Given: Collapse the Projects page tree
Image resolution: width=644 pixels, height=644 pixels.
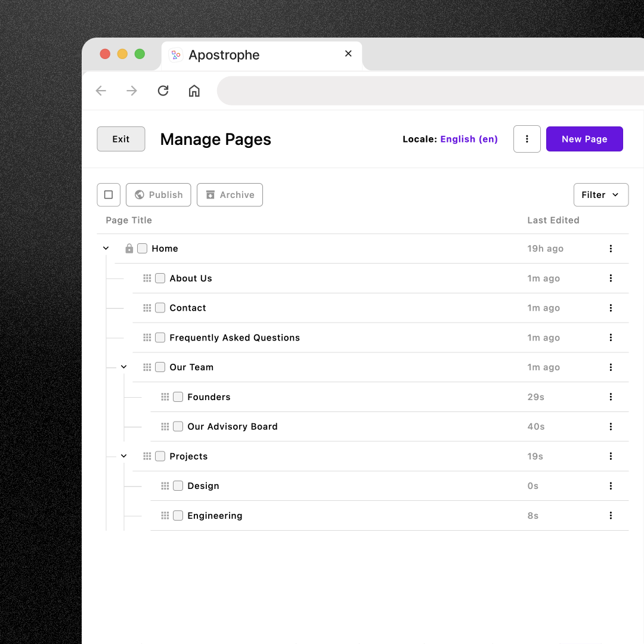Looking at the screenshot, I should 123,456.
